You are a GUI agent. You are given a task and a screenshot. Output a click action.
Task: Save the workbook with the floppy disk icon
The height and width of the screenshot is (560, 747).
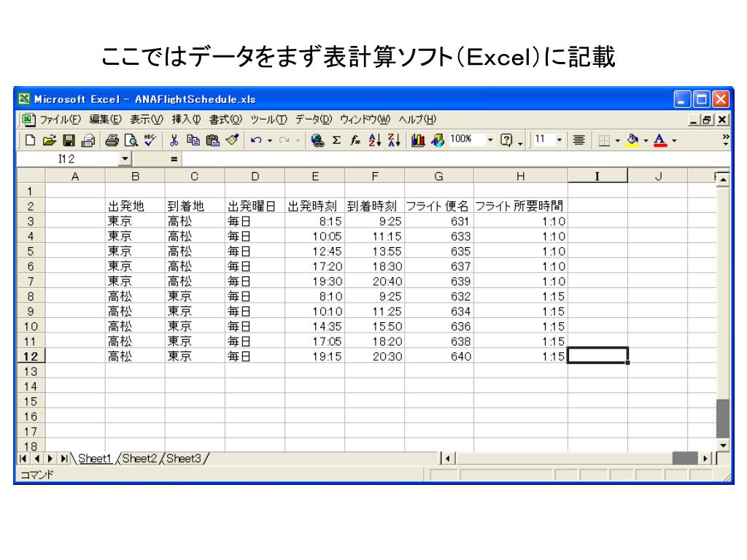(69, 140)
